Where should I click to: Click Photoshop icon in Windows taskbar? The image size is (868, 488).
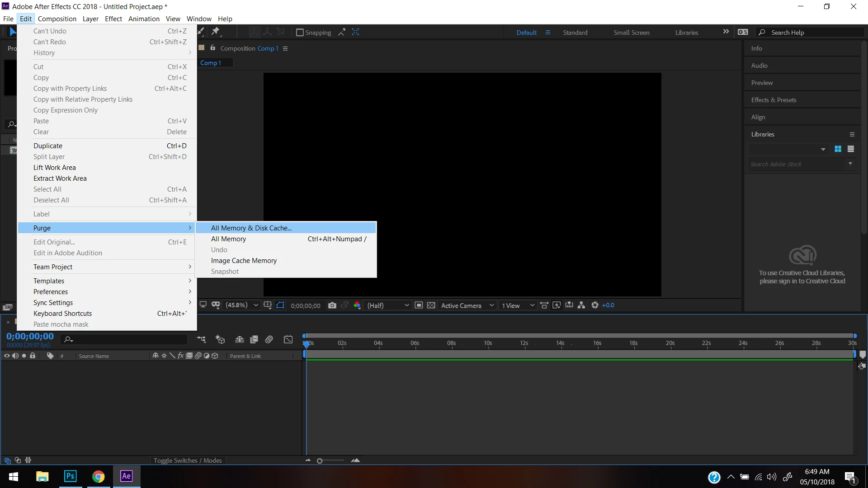click(71, 476)
